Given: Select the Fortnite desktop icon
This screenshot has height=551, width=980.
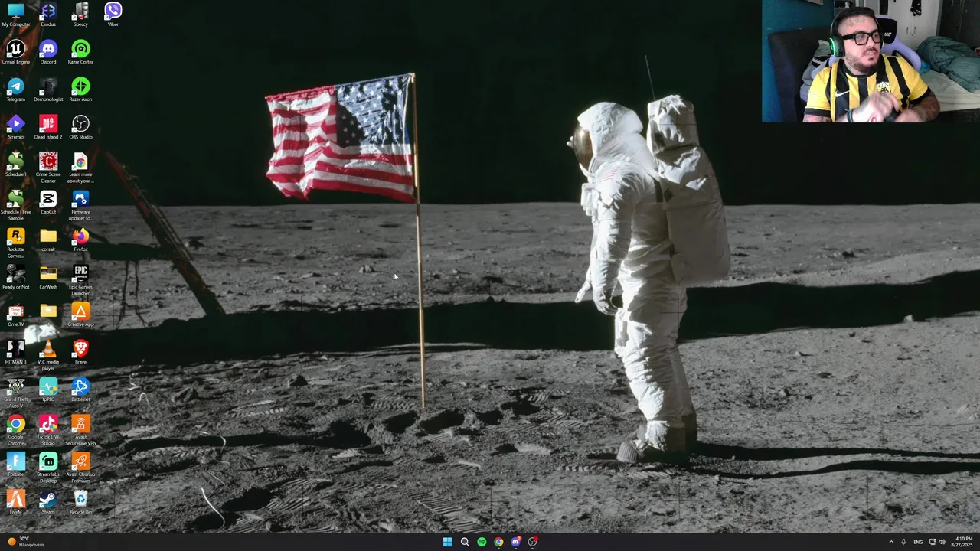Looking at the screenshot, I should click(x=15, y=465).
